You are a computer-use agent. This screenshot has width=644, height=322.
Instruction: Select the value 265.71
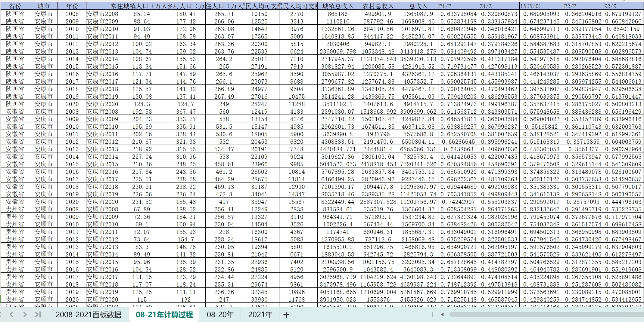(224, 14)
